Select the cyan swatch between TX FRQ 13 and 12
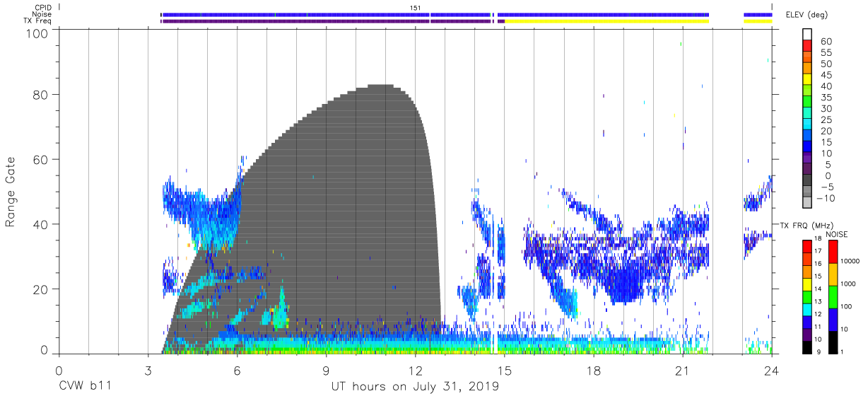 coord(807,310)
